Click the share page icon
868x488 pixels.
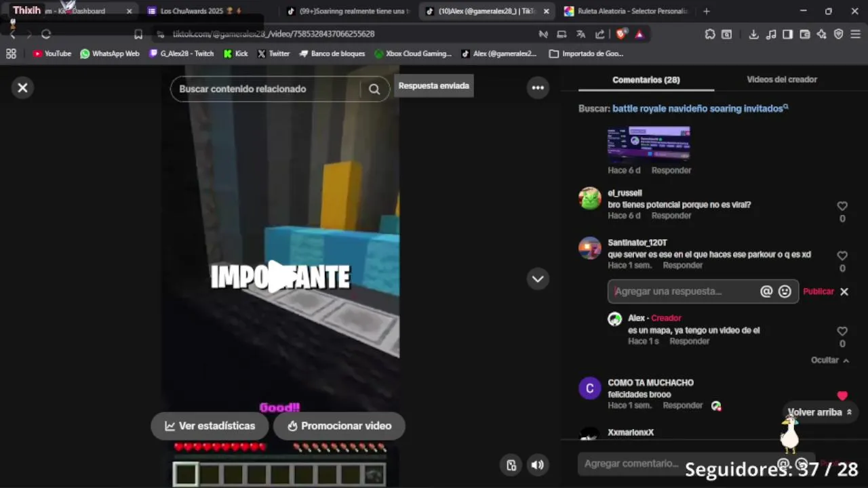point(600,34)
